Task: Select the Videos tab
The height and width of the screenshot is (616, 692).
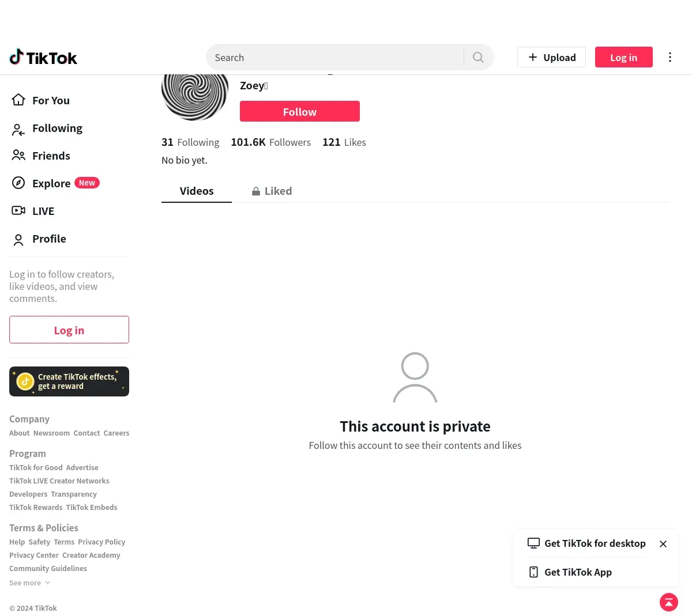Action: click(x=197, y=191)
